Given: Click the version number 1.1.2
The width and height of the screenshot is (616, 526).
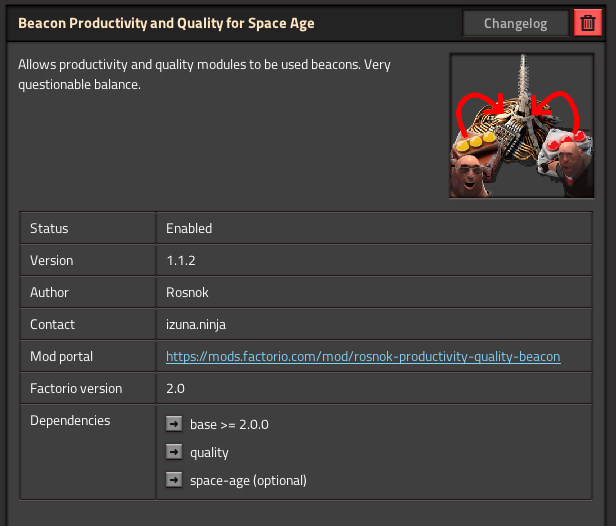Looking at the screenshot, I should [183, 260].
